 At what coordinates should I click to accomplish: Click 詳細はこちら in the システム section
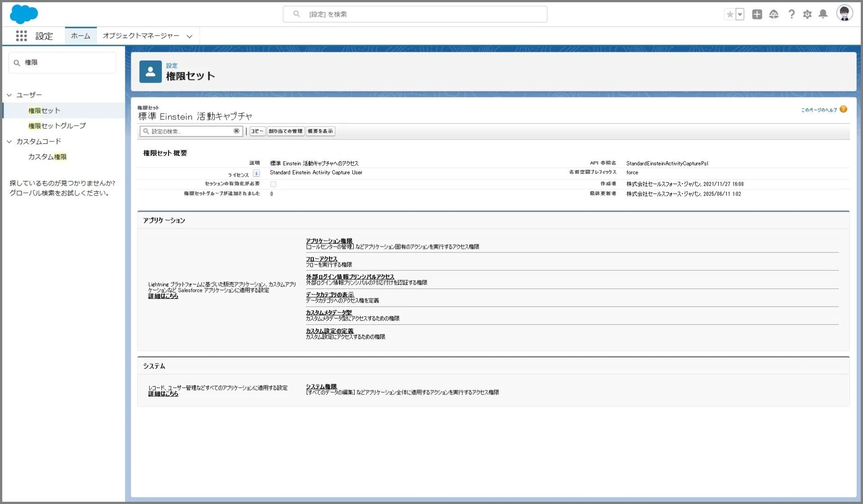point(163,394)
